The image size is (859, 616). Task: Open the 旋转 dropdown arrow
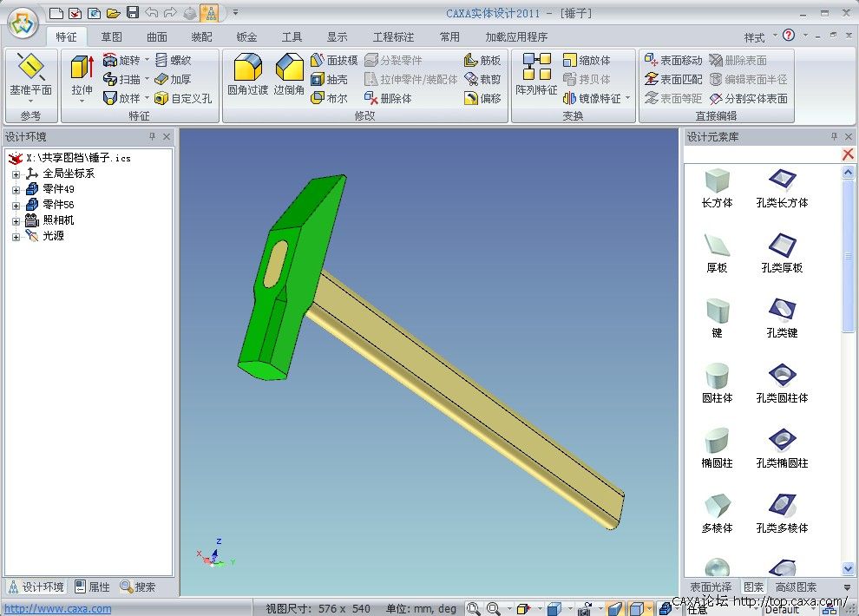click(147, 59)
